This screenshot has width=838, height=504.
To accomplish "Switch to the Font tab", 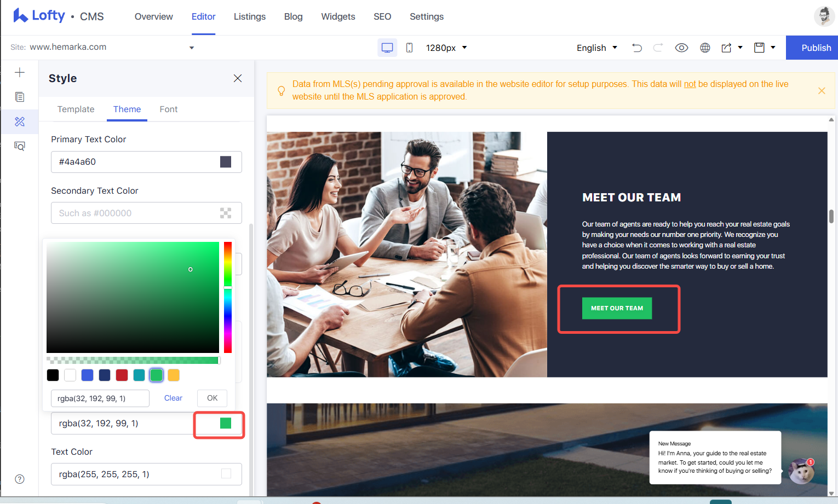I will click(x=169, y=109).
